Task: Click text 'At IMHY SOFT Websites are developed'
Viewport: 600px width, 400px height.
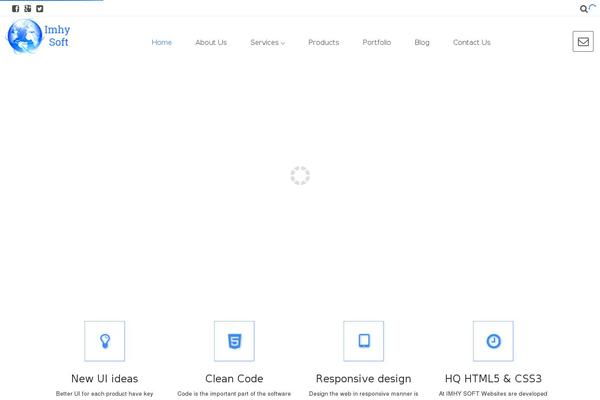Action: click(493, 394)
